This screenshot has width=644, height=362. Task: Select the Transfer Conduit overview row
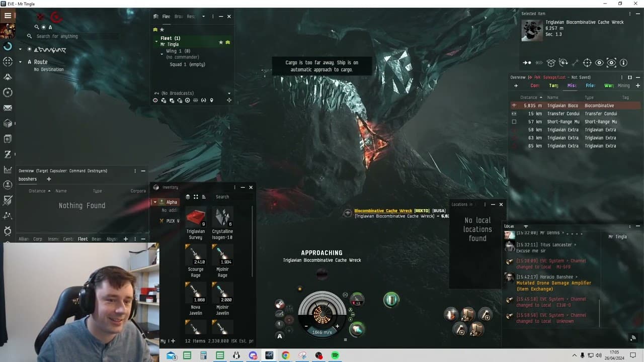(x=576, y=114)
